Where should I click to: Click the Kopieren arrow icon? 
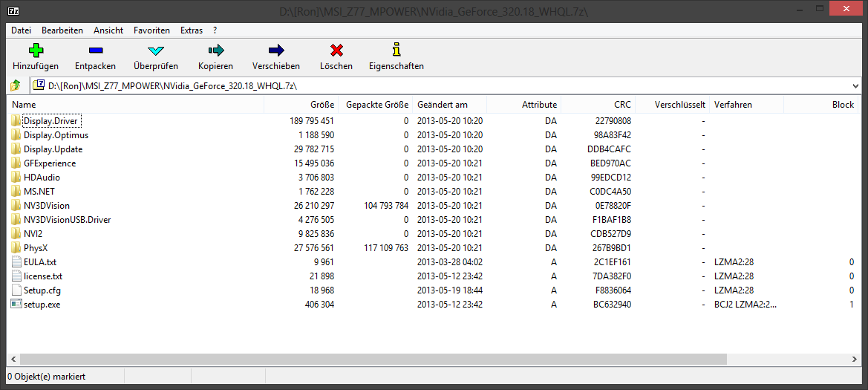pos(216,51)
